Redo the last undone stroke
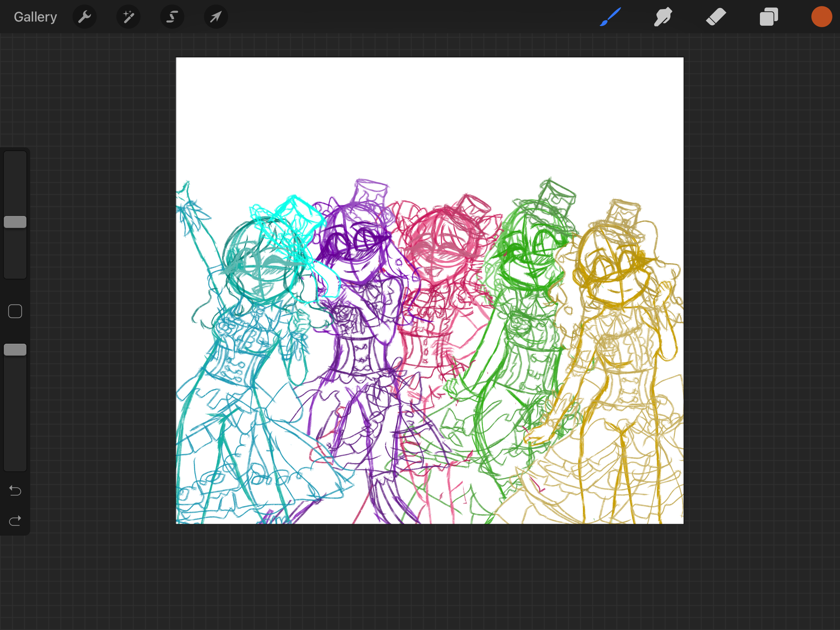Screen dimensions: 840x630 click(x=15, y=520)
